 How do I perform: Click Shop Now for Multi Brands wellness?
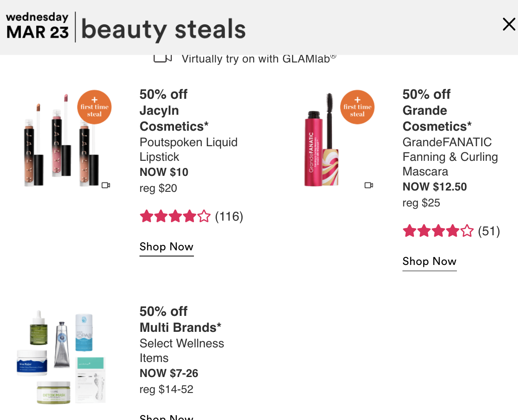(166, 417)
